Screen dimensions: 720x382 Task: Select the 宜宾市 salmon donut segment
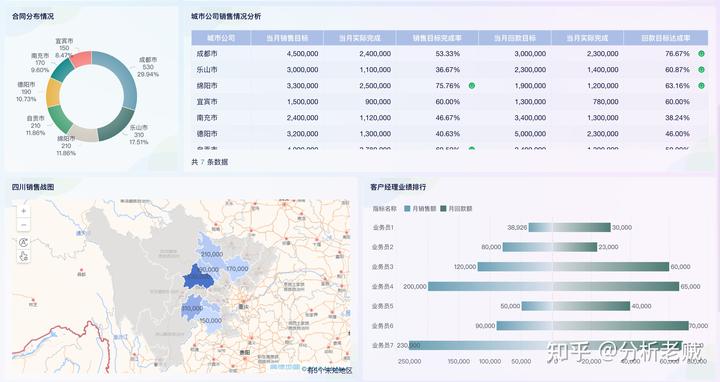[x=81, y=60]
